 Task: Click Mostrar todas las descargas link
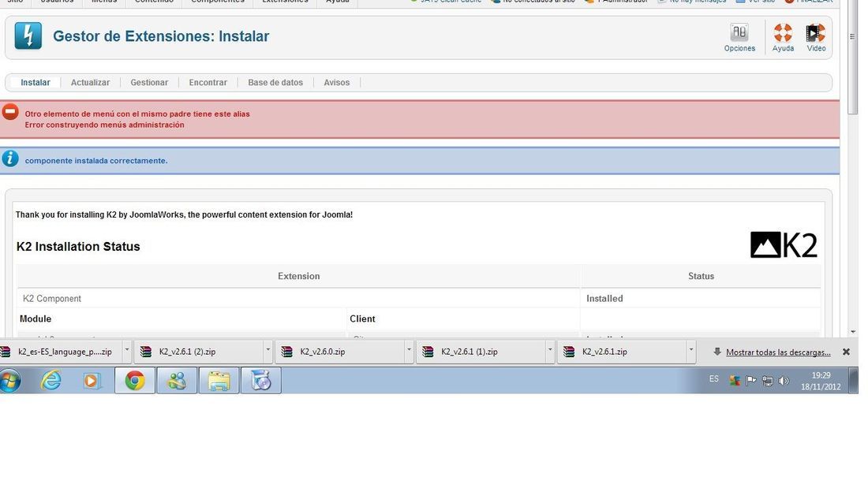coord(778,352)
